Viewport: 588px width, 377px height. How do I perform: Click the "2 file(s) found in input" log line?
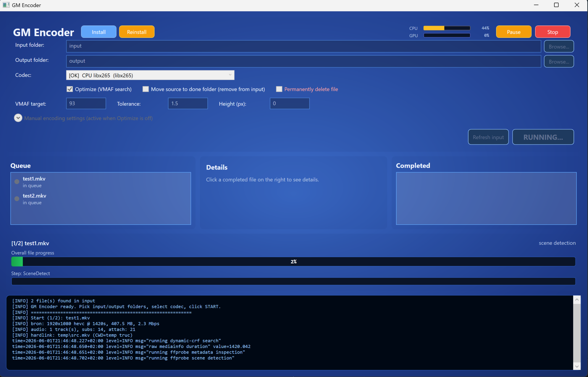54,301
